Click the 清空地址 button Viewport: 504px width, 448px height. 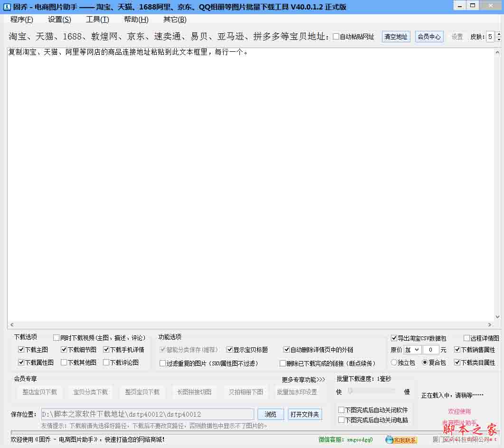pyautogui.click(x=396, y=37)
